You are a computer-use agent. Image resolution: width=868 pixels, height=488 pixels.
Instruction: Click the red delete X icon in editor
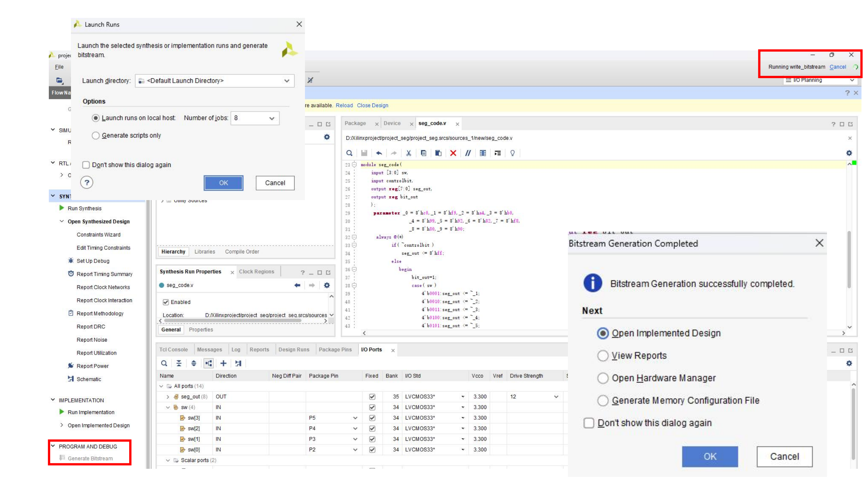(453, 153)
